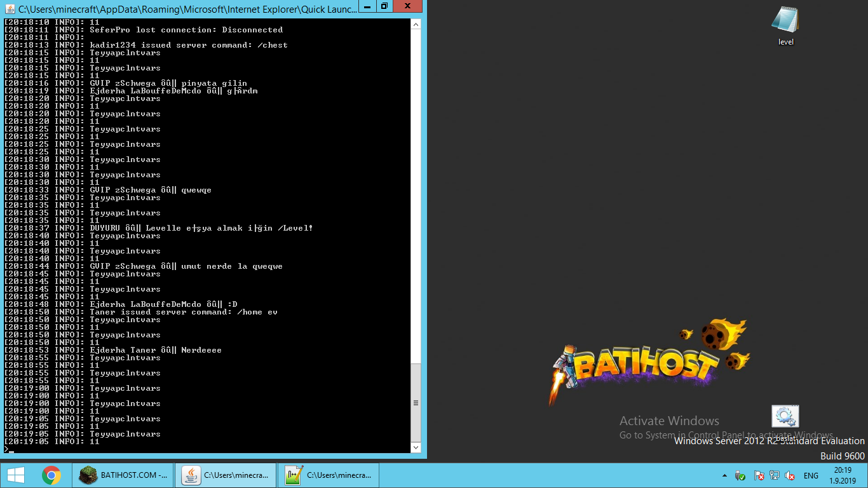Change input language from ENG

click(x=811, y=475)
